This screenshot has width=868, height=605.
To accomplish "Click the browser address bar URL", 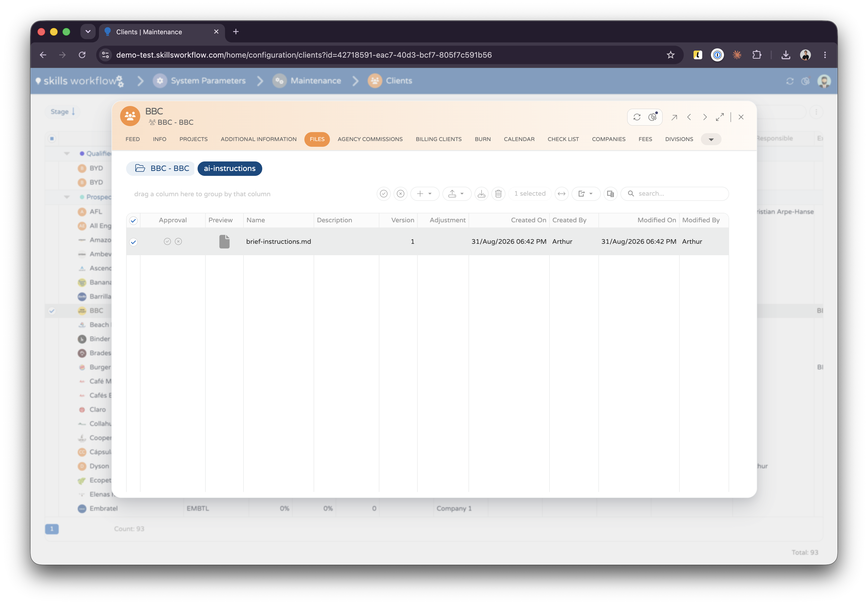I will [304, 55].
